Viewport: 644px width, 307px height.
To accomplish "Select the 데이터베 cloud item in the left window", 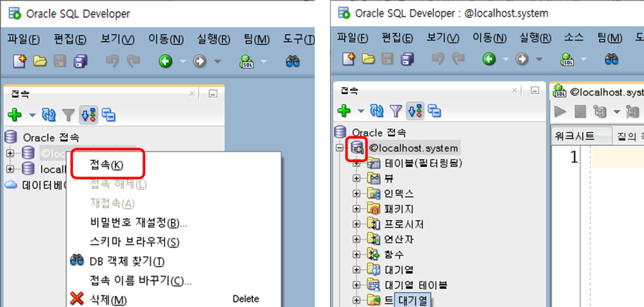I will tap(43, 185).
